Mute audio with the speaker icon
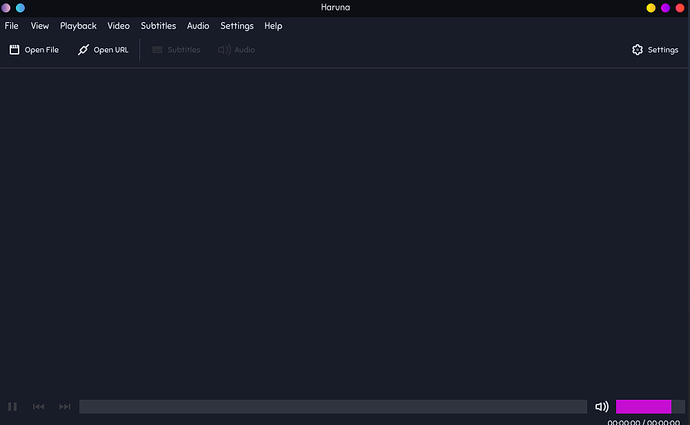The image size is (690, 425). (601, 407)
